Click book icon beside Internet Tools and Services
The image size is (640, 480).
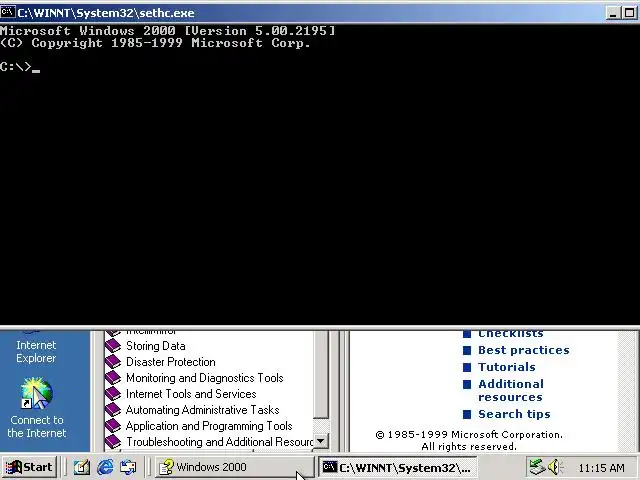pos(113,394)
